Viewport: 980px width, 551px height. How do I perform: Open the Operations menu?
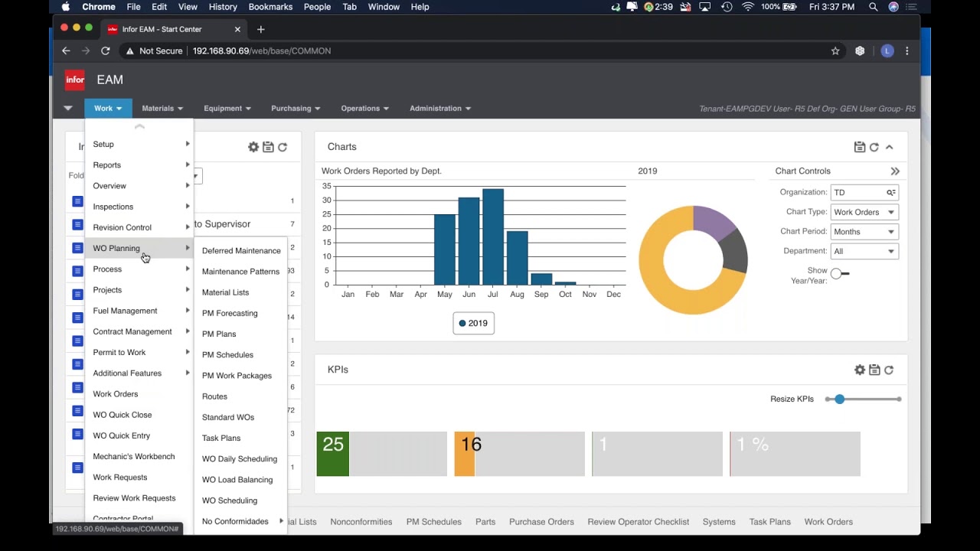pyautogui.click(x=364, y=109)
